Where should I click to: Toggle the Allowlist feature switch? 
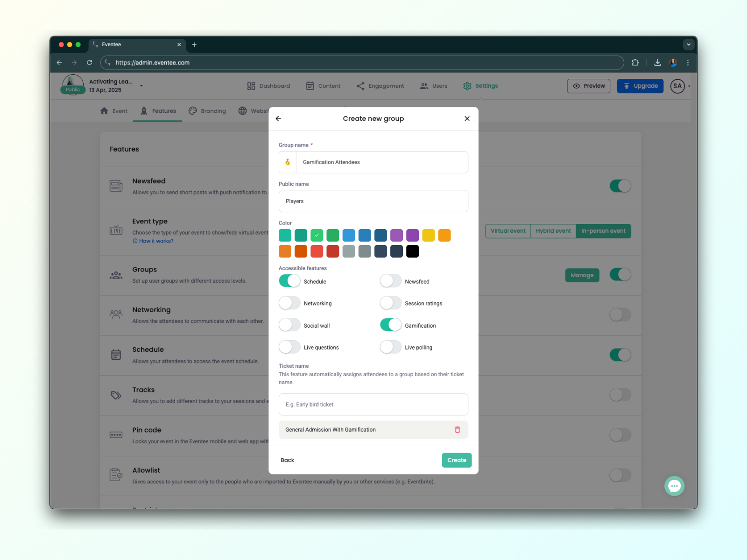(x=620, y=475)
